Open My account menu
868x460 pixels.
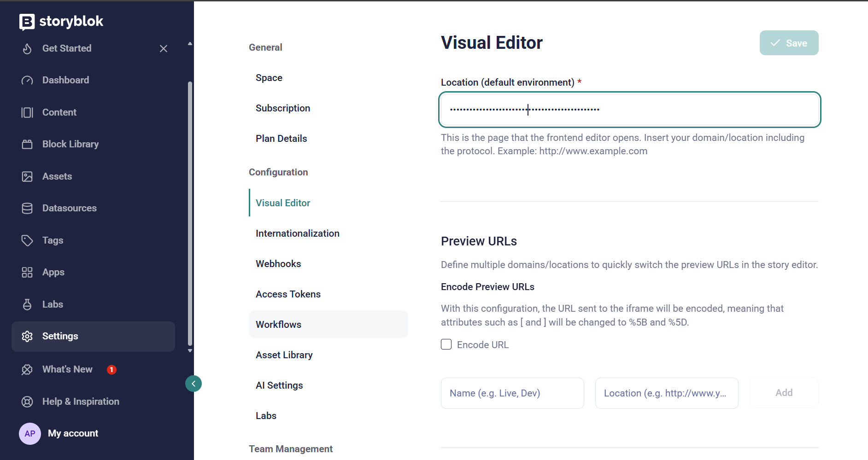tap(73, 433)
